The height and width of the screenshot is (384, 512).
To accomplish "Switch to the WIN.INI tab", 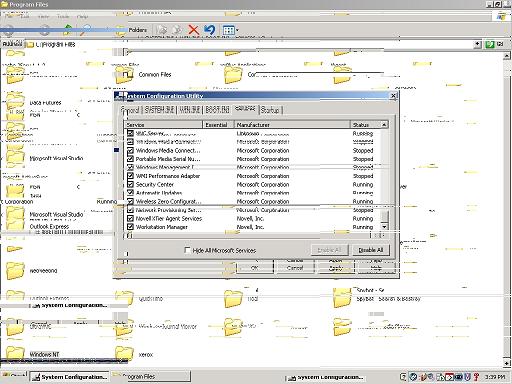I will point(190,110).
